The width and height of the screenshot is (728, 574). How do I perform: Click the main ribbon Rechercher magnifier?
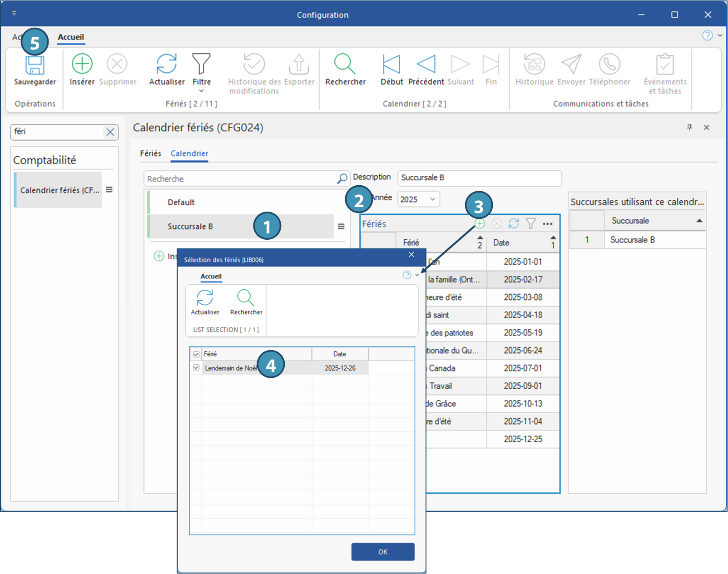[x=345, y=64]
